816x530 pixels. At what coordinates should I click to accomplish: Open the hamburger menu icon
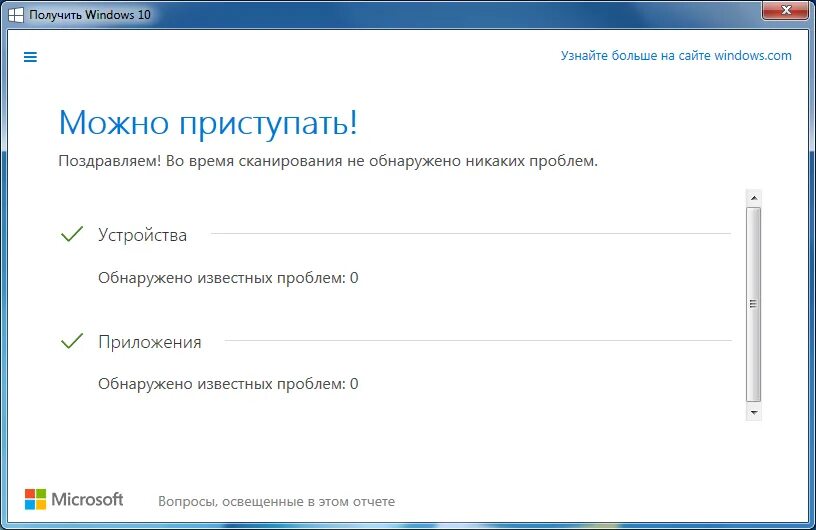tap(30, 57)
